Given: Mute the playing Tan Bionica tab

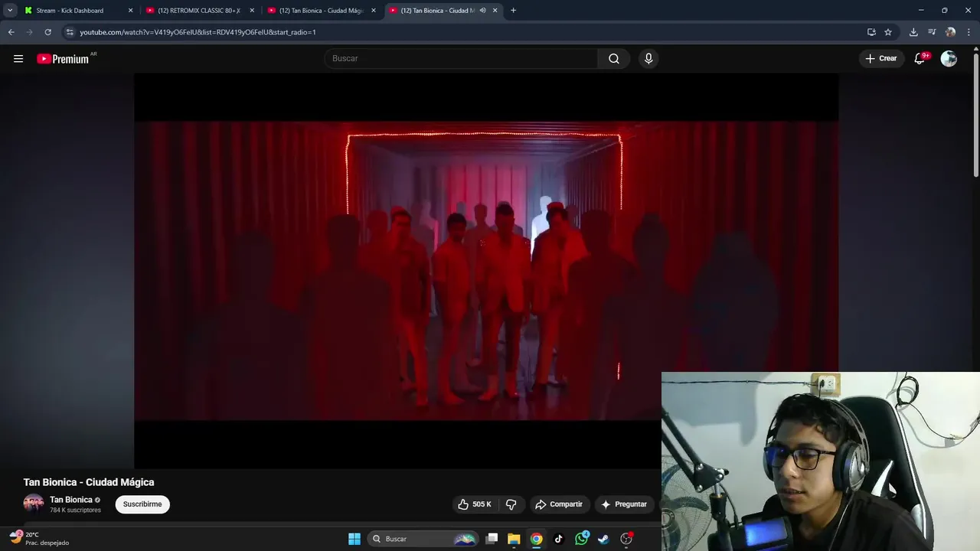Looking at the screenshot, I should (x=483, y=11).
